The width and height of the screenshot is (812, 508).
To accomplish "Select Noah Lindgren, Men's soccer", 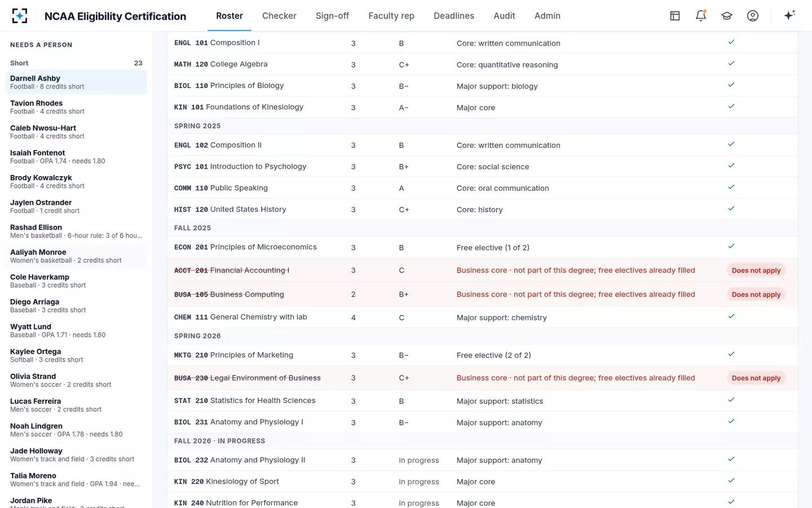I will click(76, 430).
